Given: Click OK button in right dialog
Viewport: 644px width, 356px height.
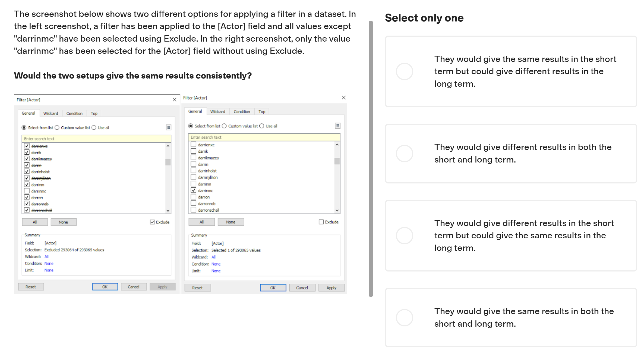Looking at the screenshot, I should click(x=273, y=288).
